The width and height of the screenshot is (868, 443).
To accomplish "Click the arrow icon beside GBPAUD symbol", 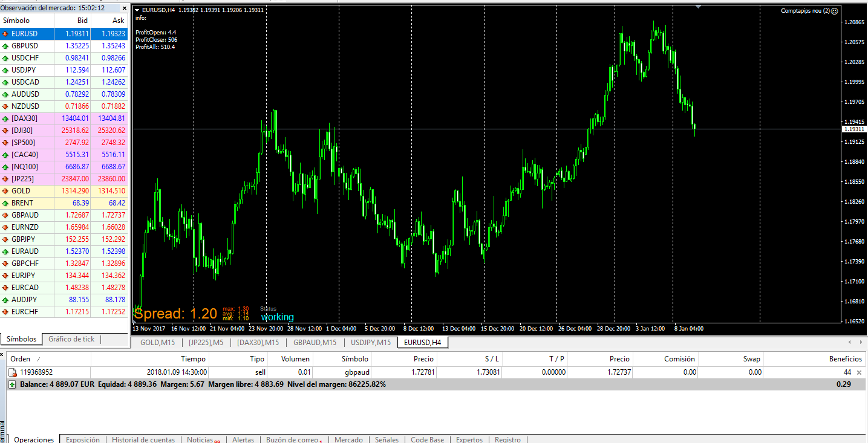I will [x=5, y=215].
